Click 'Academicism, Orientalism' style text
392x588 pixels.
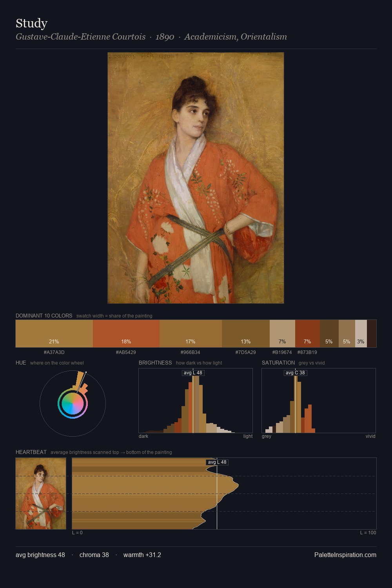click(236, 37)
